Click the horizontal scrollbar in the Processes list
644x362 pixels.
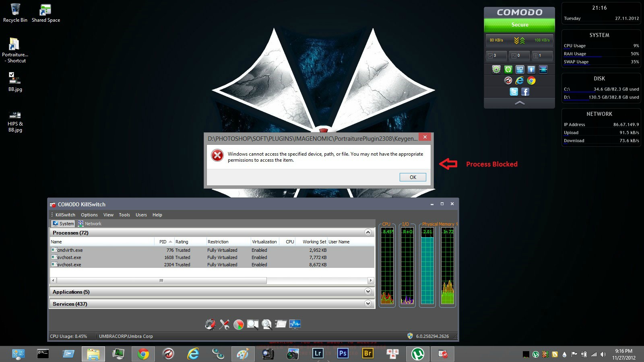pyautogui.click(x=161, y=280)
